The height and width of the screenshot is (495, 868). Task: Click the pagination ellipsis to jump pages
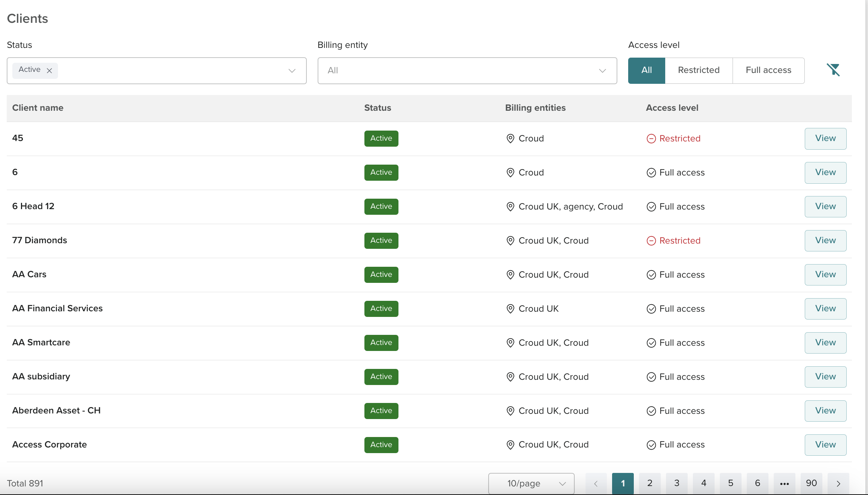[x=784, y=483]
